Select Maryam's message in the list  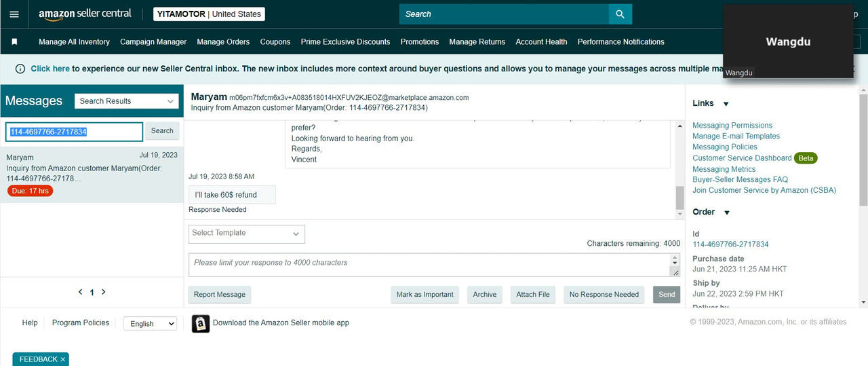pos(92,175)
